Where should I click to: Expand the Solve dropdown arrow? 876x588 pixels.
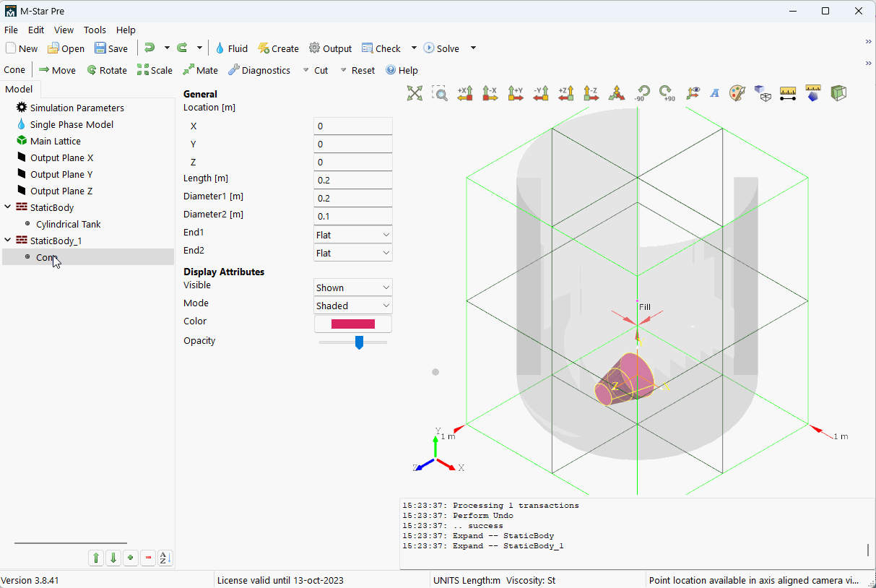pos(473,48)
